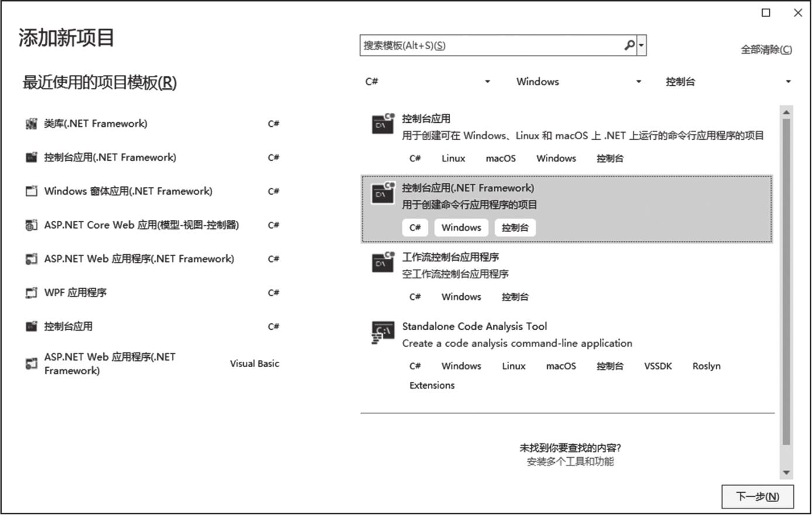Click the Extensions tag

click(432, 386)
